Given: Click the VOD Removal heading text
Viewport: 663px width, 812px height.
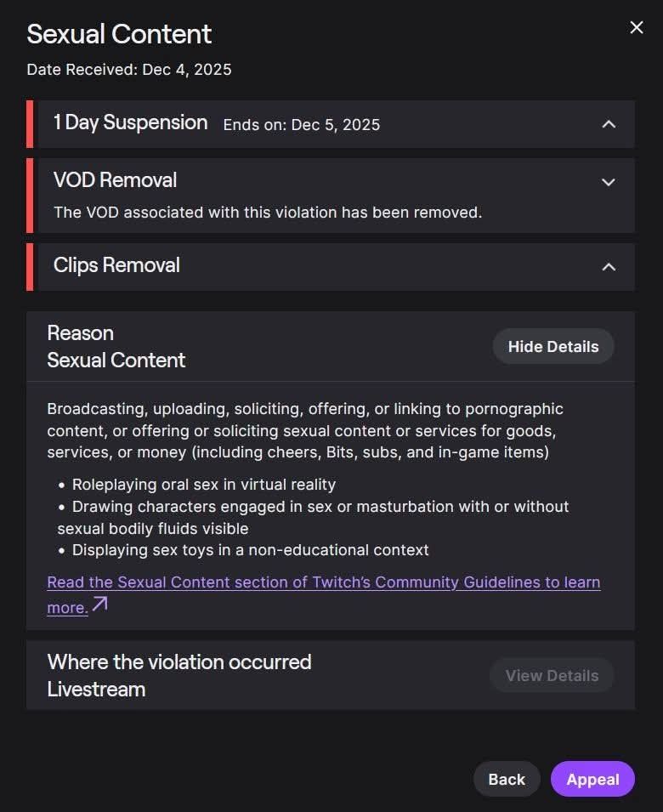Looking at the screenshot, I should point(116,180).
